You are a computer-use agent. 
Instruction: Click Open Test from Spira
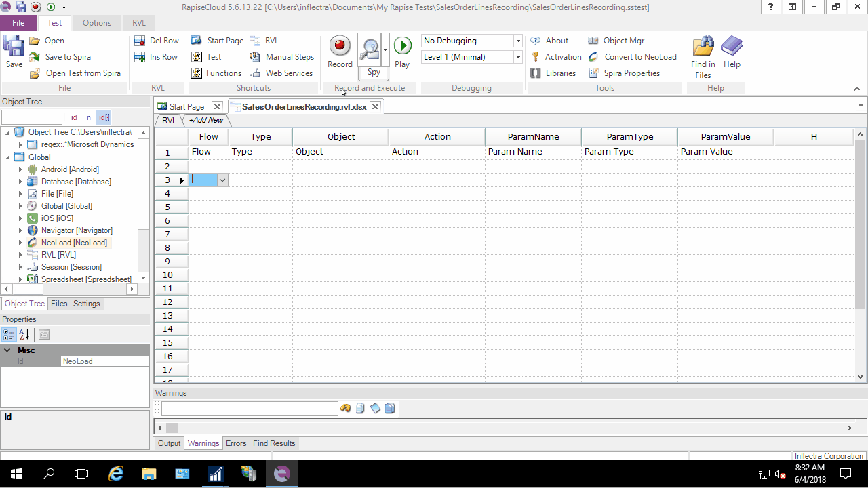(x=83, y=73)
